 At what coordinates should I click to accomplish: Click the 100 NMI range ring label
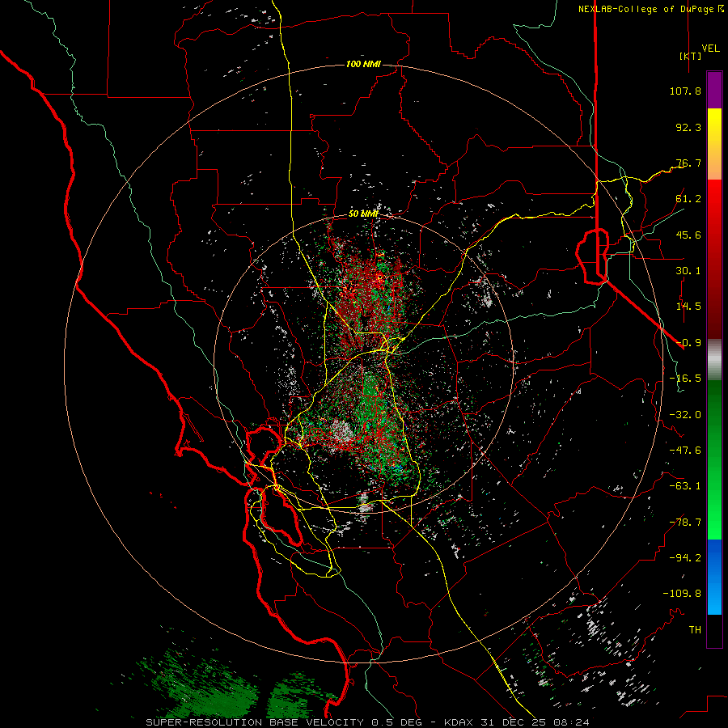click(x=363, y=64)
